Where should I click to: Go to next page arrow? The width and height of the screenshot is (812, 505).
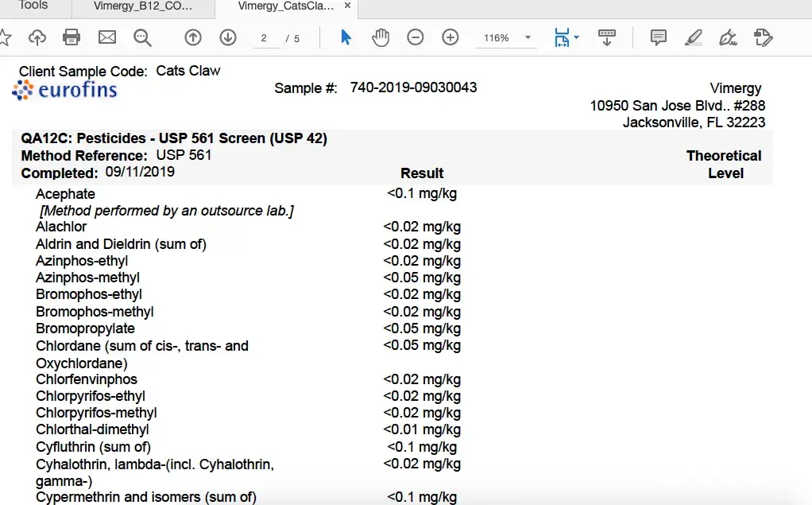[x=228, y=37]
